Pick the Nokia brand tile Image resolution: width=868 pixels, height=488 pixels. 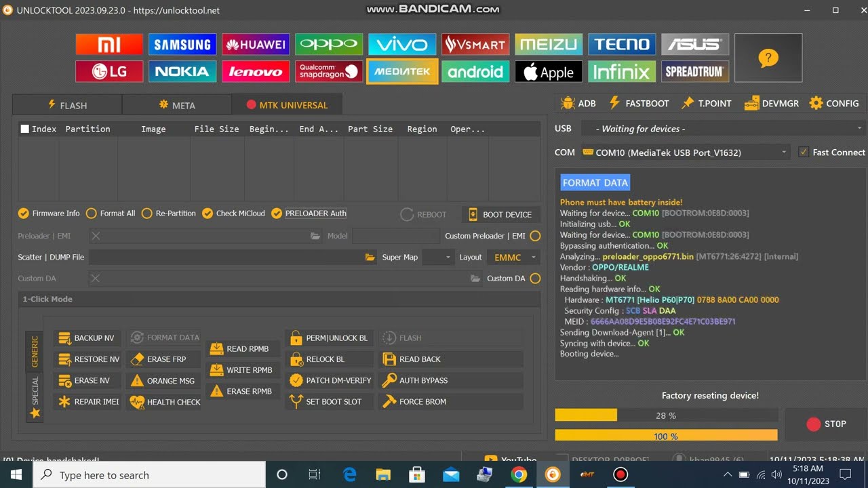click(x=182, y=71)
